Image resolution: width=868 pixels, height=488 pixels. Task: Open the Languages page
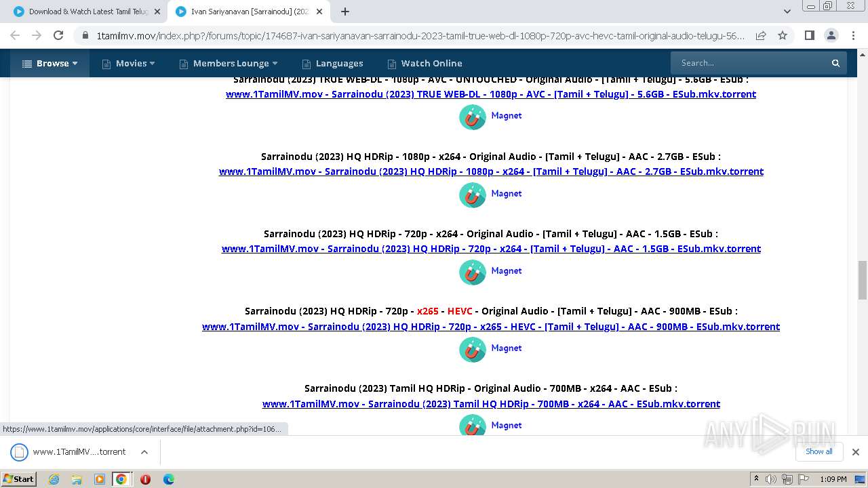[332, 63]
